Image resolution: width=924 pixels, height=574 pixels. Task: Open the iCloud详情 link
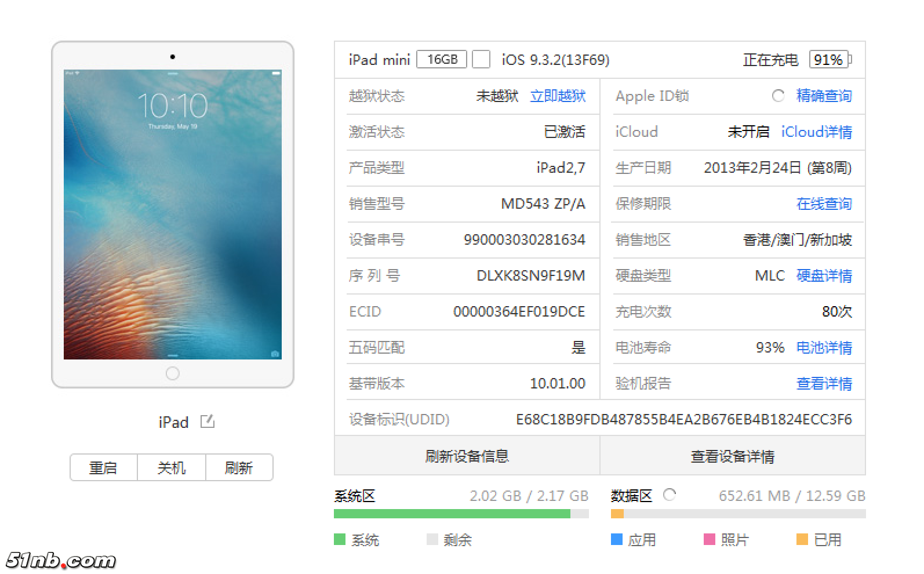816,132
